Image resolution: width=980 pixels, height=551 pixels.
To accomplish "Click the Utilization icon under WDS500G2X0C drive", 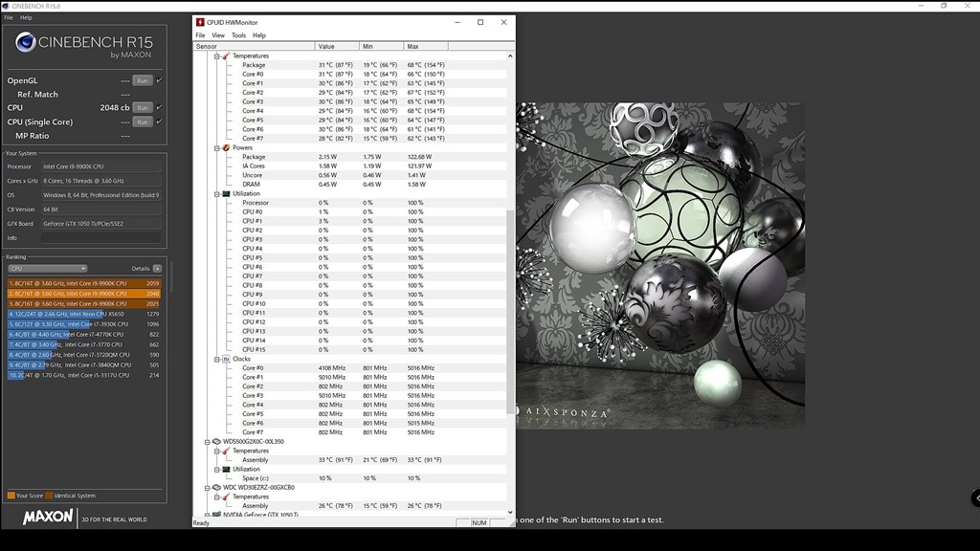I will (226, 469).
